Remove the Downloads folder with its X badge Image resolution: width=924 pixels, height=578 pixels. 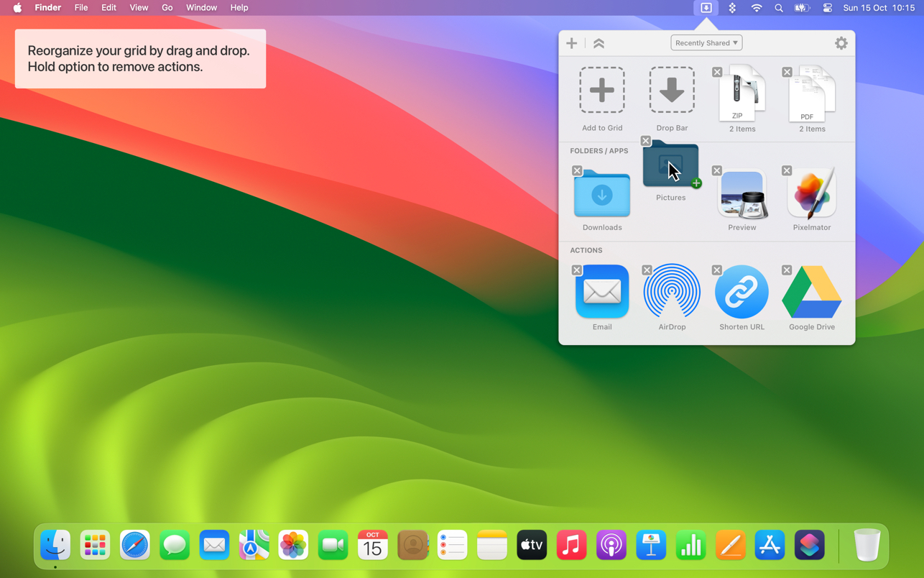pyautogui.click(x=577, y=171)
